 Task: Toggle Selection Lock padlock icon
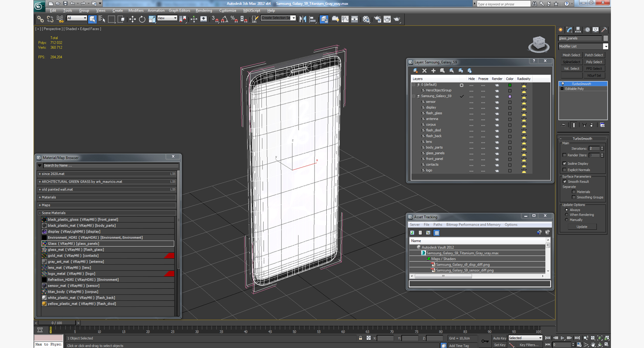[x=360, y=338]
